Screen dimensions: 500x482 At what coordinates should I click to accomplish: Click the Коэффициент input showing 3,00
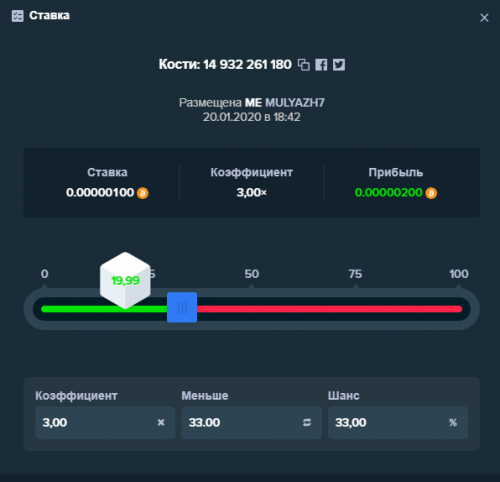105,423
